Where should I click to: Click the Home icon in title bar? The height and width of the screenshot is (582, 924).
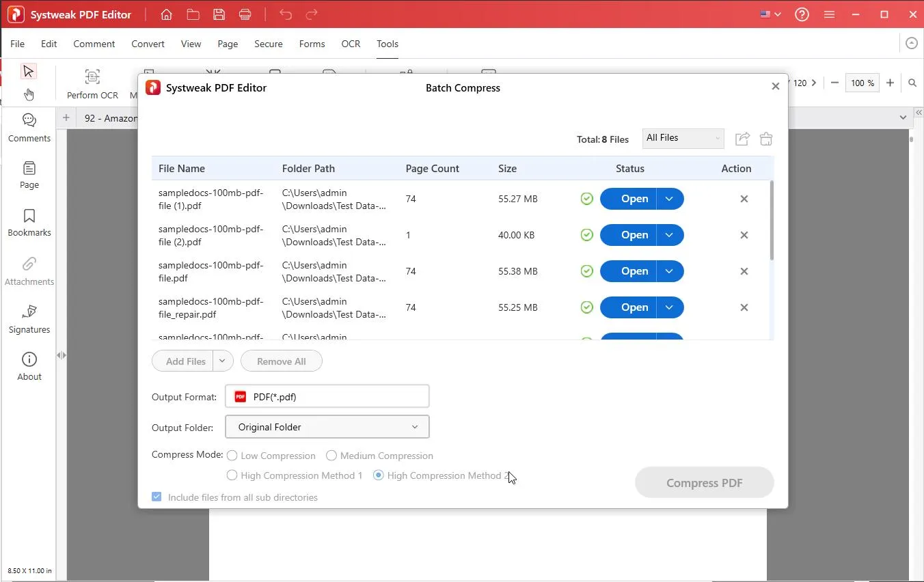tap(166, 14)
